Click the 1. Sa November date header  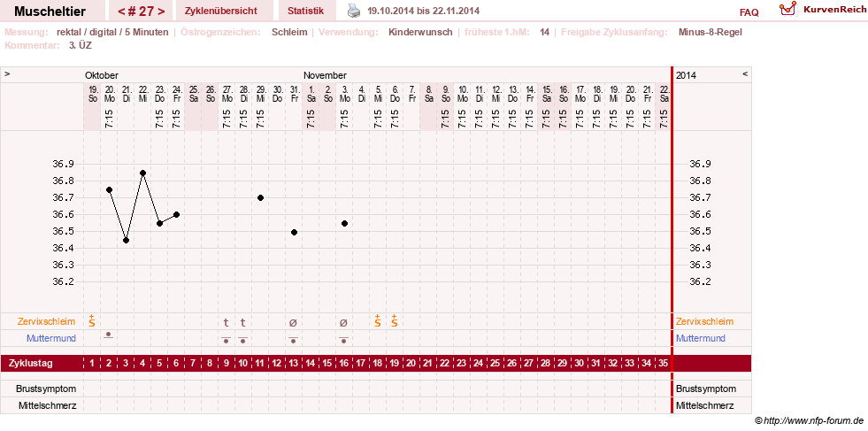[x=311, y=94]
